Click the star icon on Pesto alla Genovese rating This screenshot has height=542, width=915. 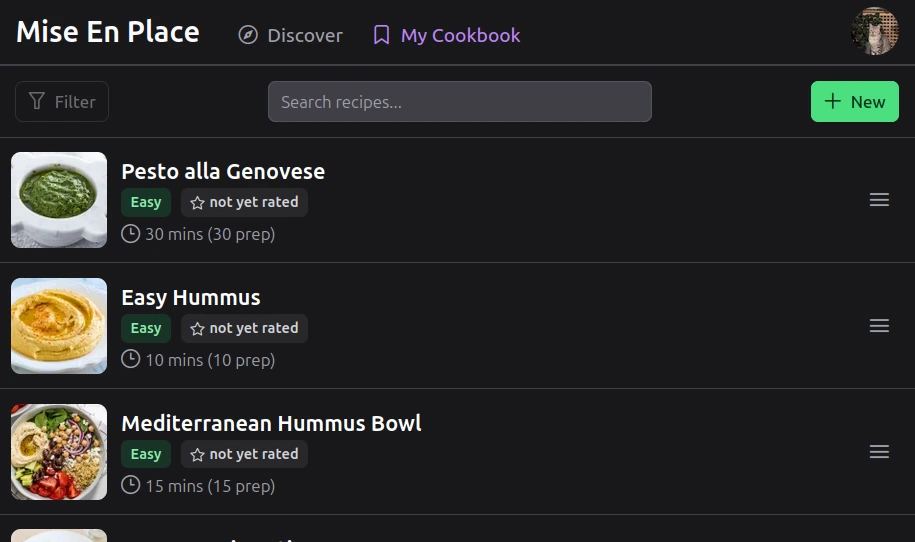[x=197, y=203]
